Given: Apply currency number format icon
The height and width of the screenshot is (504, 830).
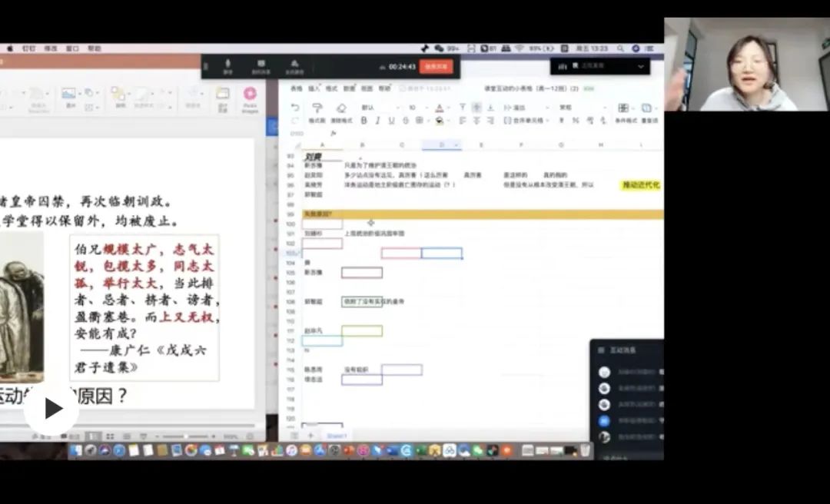Looking at the screenshot, I should (562, 121).
